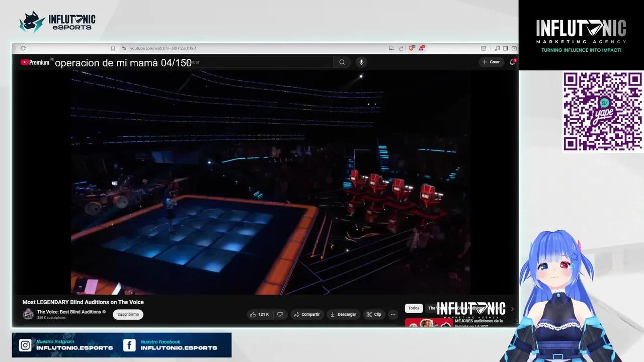Screen dimensions: 644x362
Task: Click the 368 K suscriptores count
Action: [51, 318]
